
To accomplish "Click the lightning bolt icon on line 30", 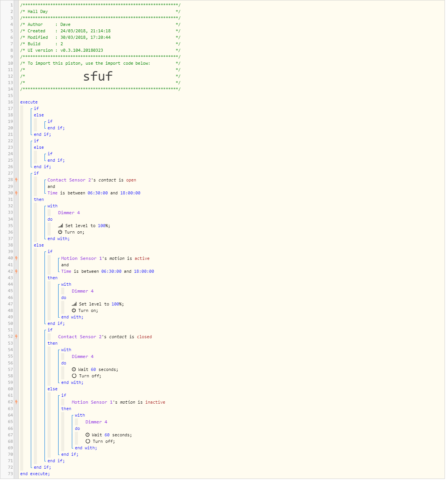I will point(16,193).
